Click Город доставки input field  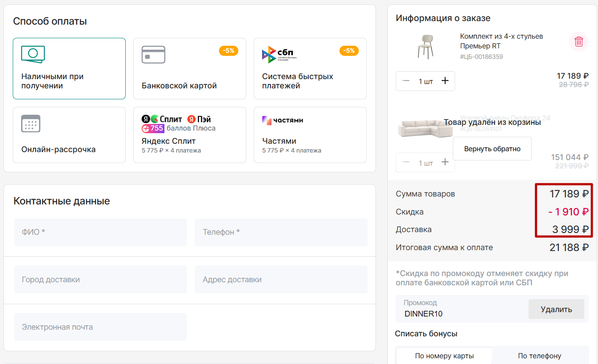click(101, 280)
